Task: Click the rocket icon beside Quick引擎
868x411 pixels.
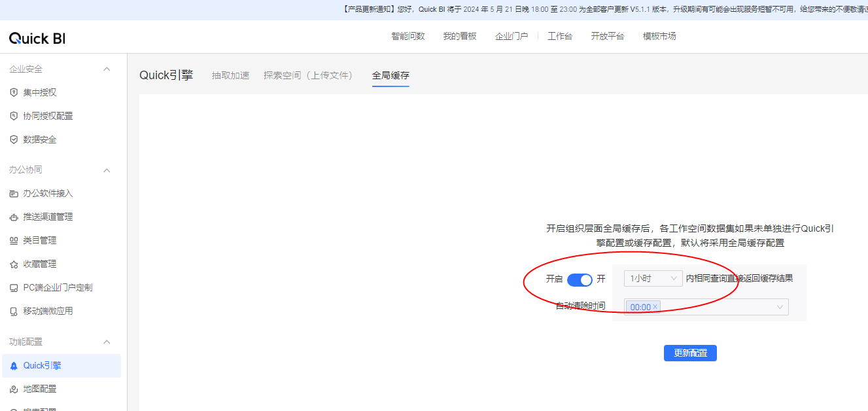Action: pos(14,366)
